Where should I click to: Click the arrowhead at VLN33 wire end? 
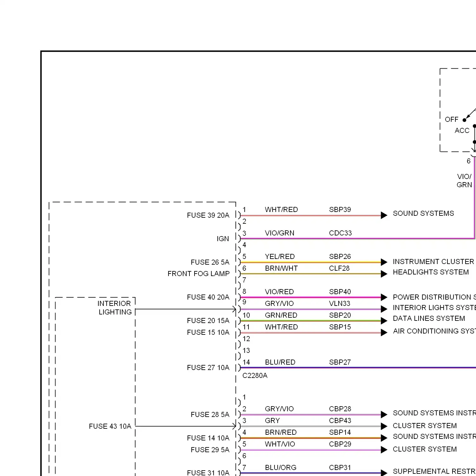pos(384,309)
